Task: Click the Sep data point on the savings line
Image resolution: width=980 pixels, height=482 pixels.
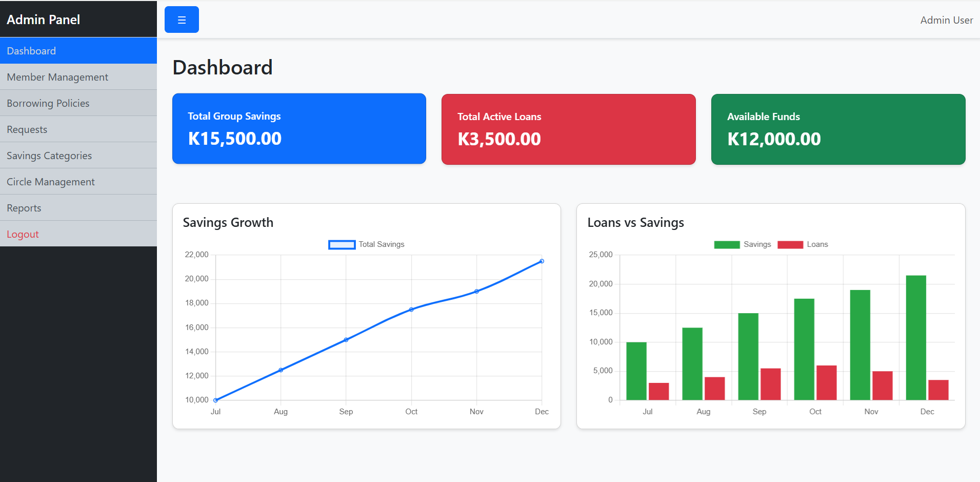Action: click(346, 340)
